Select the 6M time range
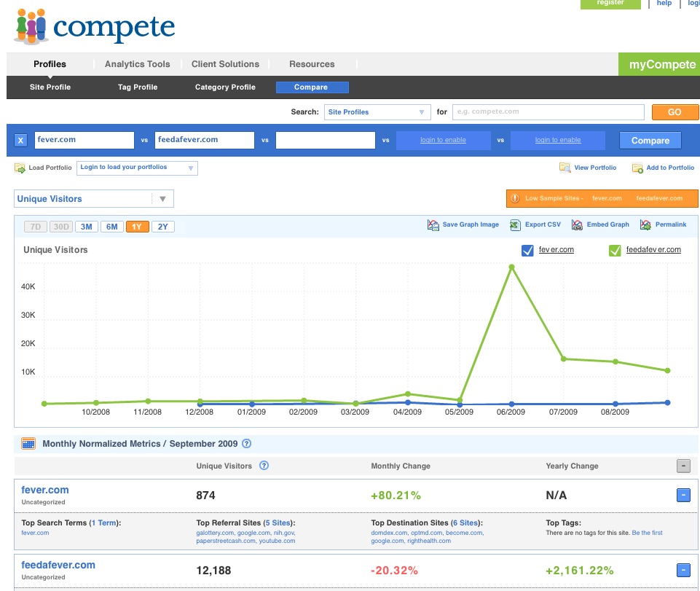Viewport: 700px width, 591px height. tap(112, 227)
